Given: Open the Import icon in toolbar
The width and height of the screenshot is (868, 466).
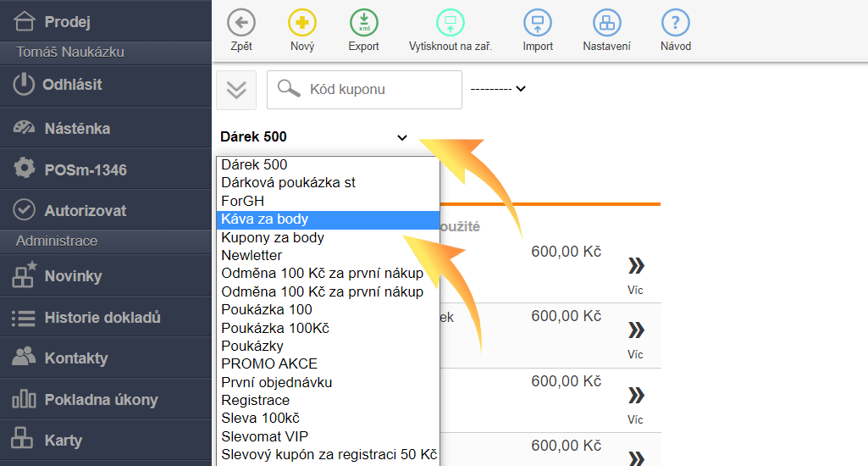Looking at the screenshot, I should (538, 23).
